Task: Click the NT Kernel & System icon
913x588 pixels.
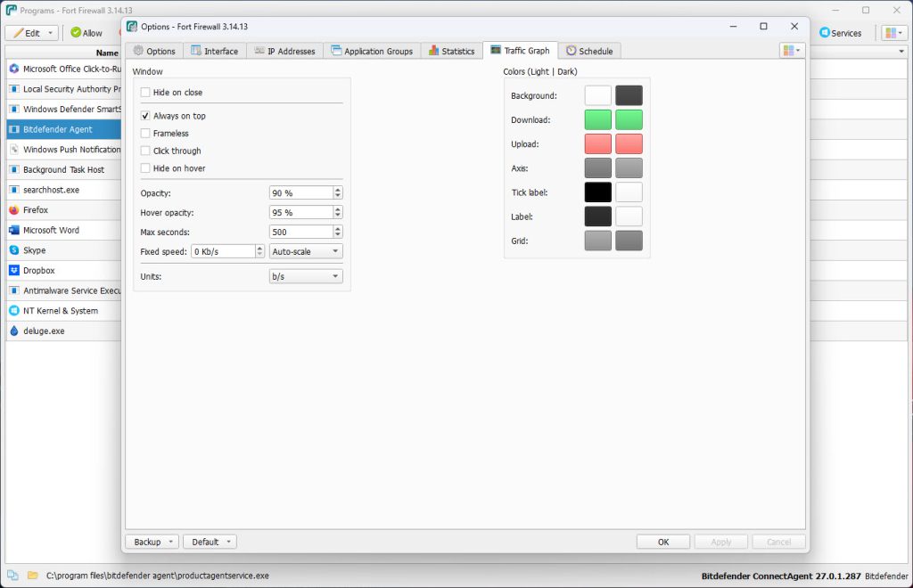Action: tap(14, 311)
